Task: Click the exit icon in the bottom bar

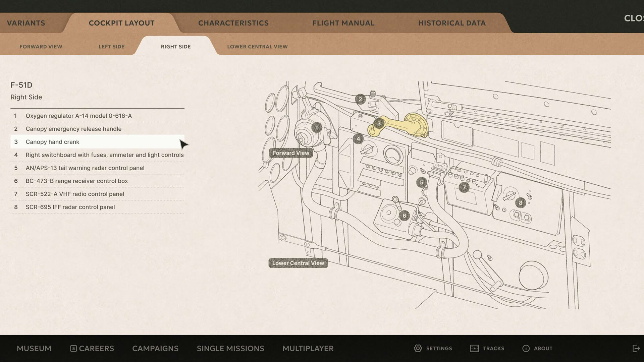Action: [636, 348]
